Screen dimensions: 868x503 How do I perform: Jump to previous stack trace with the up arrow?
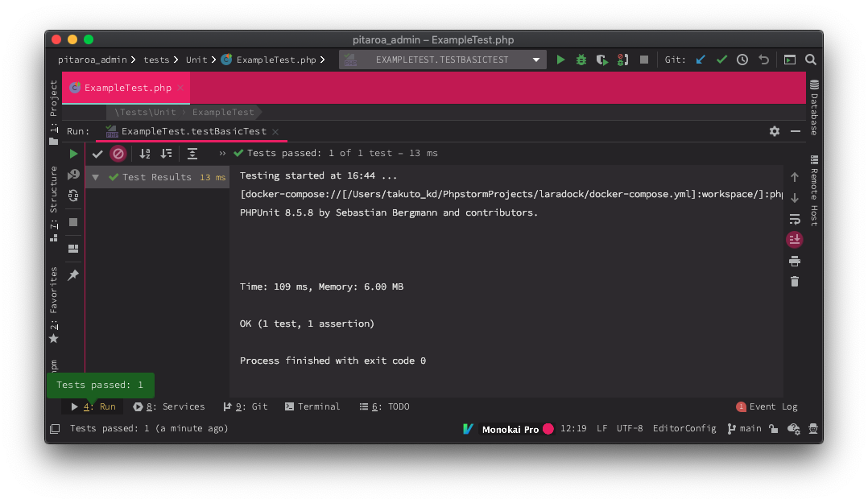(x=795, y=177)
